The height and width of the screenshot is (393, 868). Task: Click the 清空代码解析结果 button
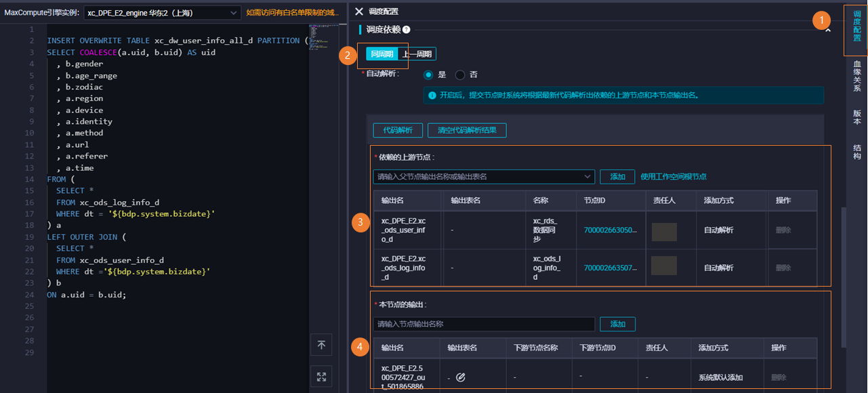coord(467,131)
